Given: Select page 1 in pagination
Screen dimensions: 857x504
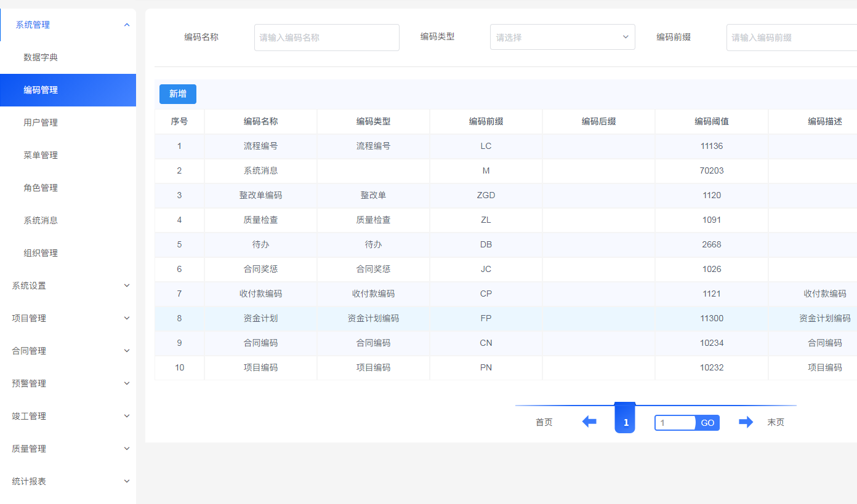Looking at the screenshot, I should pos(625,418).
